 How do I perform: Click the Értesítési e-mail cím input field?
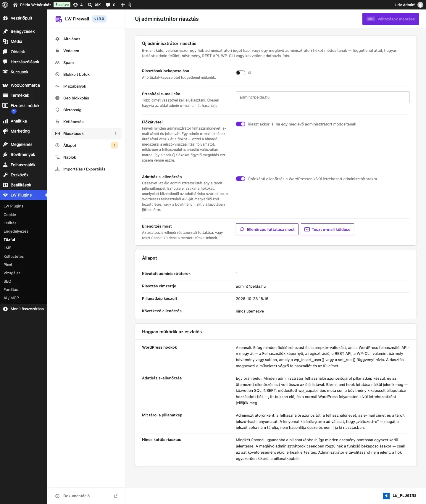[x=322, y=97]
